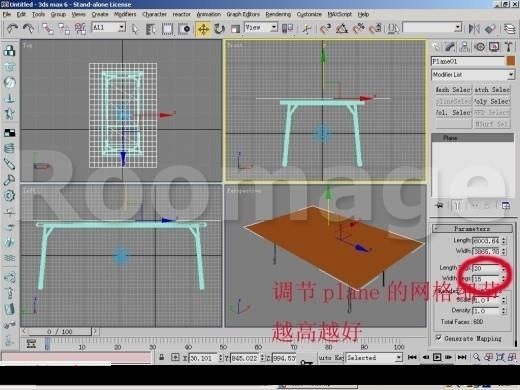Choose the Select and Link tool
The width and height of the screenshot is (520, 390).
tap(48, 29)
